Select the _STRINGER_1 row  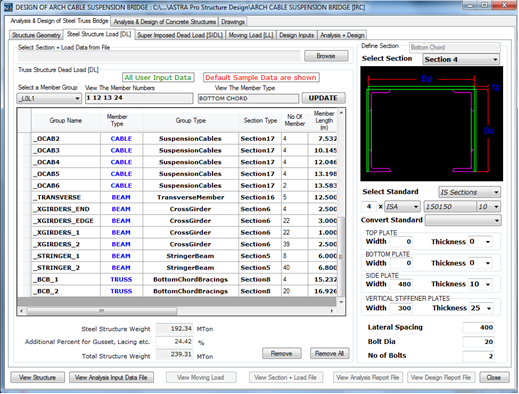178,256
